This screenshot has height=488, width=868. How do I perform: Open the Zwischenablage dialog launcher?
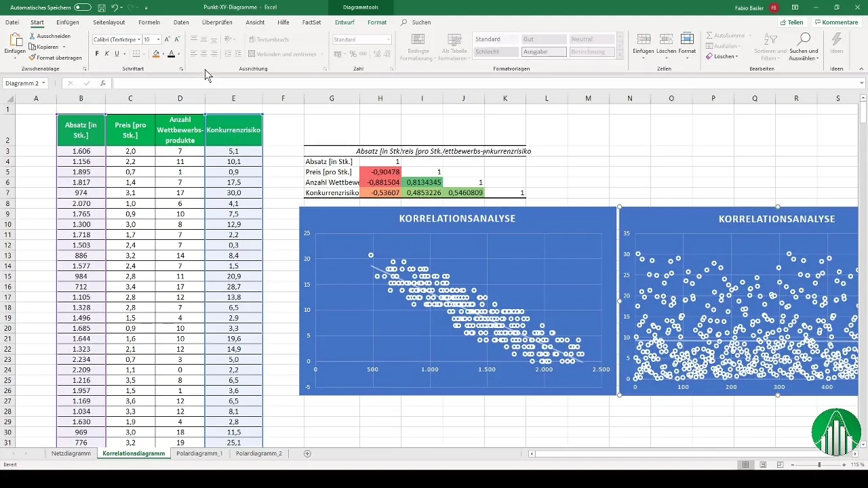click(x=85, y=69)
